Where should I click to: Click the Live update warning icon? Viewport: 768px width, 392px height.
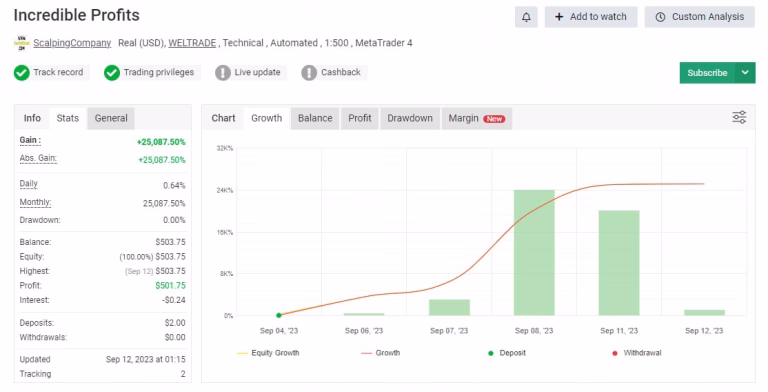223,73
